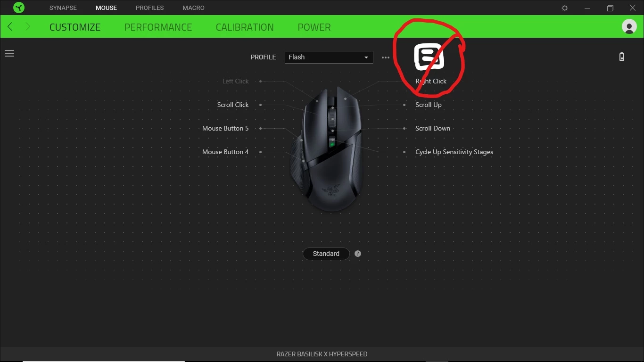Open the settings gear icon

coord(565,8)
